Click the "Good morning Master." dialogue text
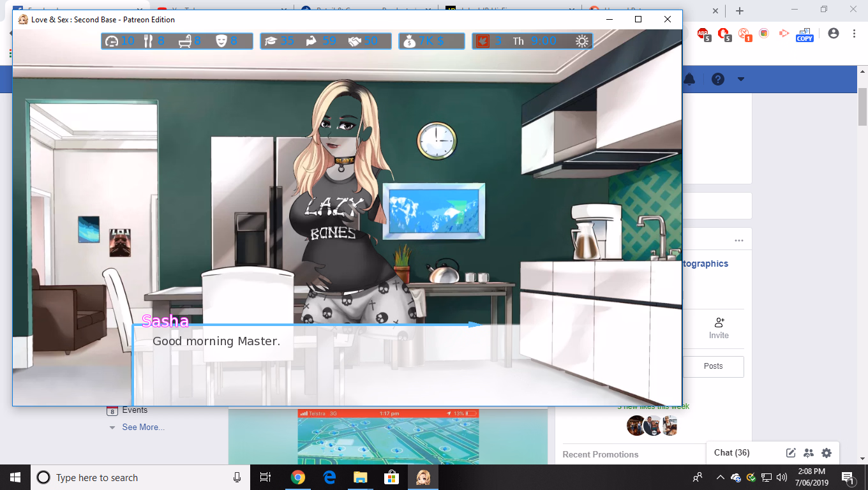 (x=216, y=341)
